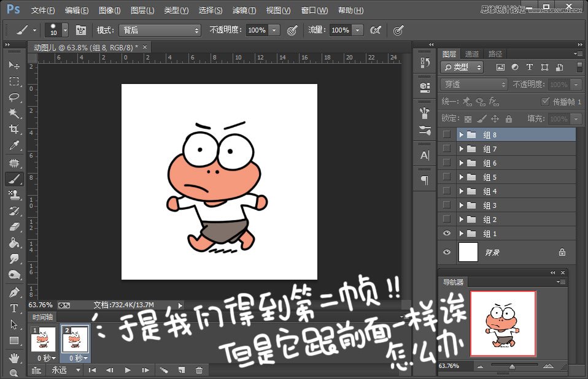Play the frame animation
The width and height of the screenshot is (588, 379).
[x=128, y=370]
